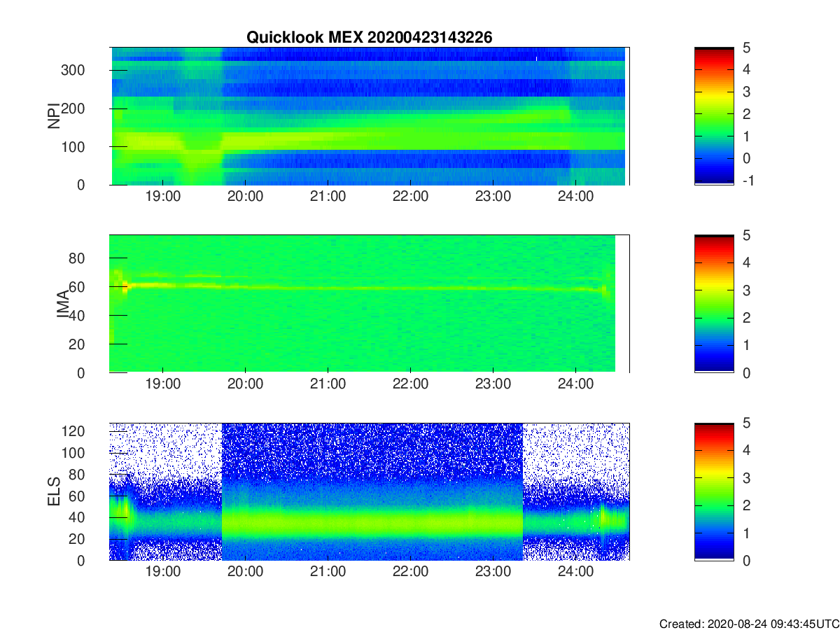This screenshot has width=840, height=630.
Task: Click the Created 2020-08-24 09:43:45UTC timestamp
Action: (x=749, y=623)
